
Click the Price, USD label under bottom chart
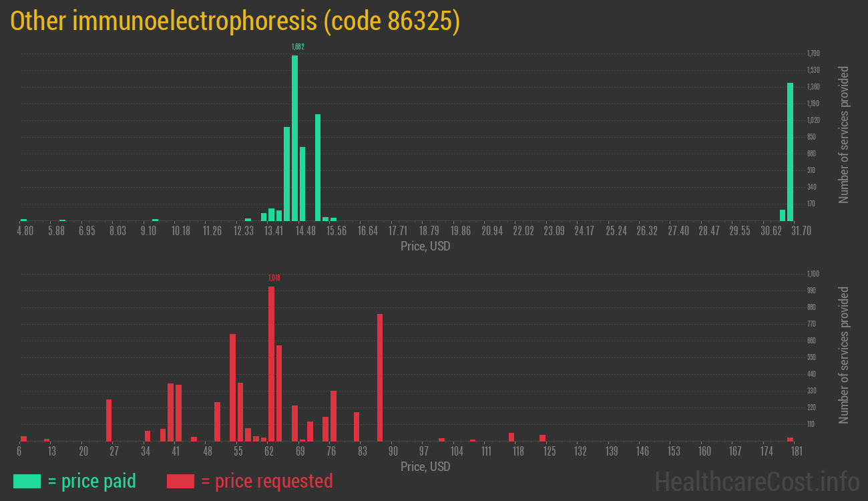(425, 467)
